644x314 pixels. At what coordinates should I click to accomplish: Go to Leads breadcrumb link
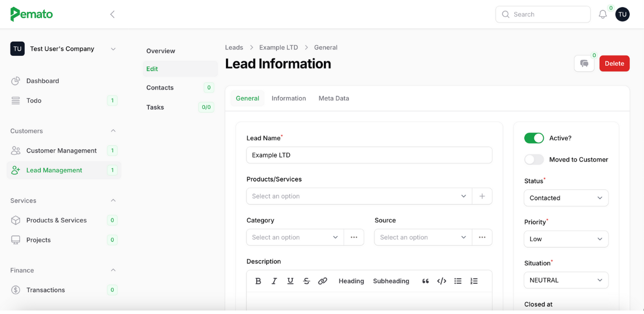234,47
